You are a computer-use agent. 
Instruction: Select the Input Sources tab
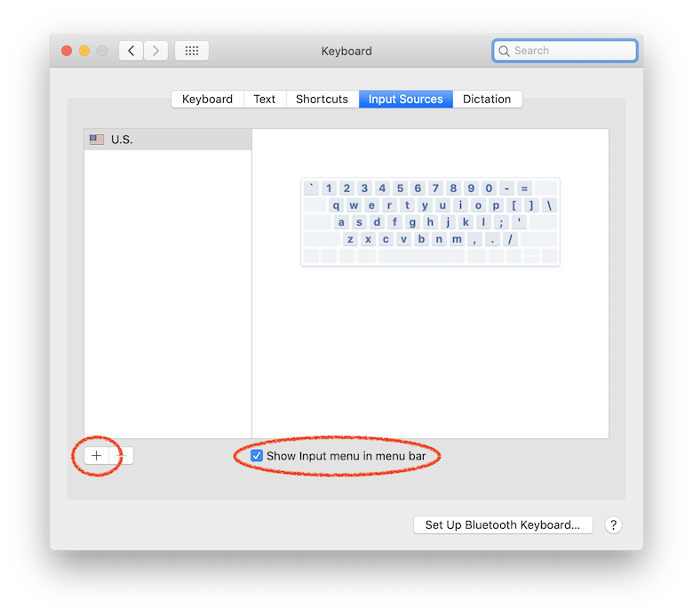point(406,99)
